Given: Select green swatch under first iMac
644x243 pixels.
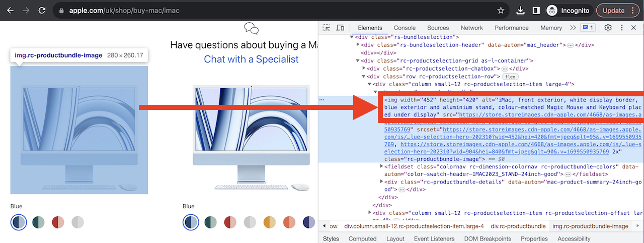Looking at the screenshot, I should click(38, 222).
